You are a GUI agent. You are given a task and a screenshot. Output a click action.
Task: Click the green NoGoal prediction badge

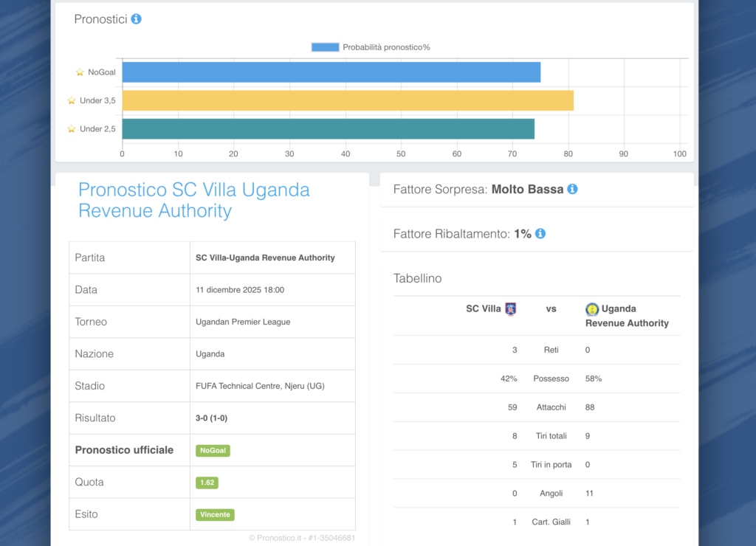pyautogui.click(x=213, y=450)
